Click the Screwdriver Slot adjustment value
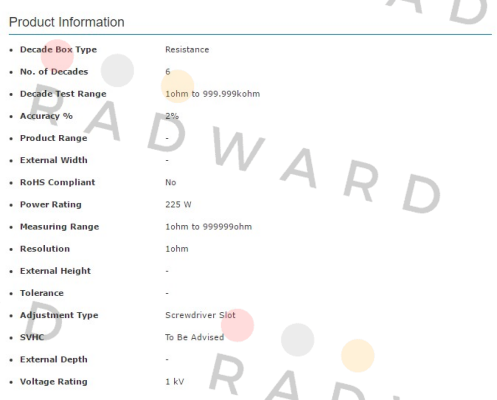The width and height of the screenshot is (497, 400). pos(200,315)
